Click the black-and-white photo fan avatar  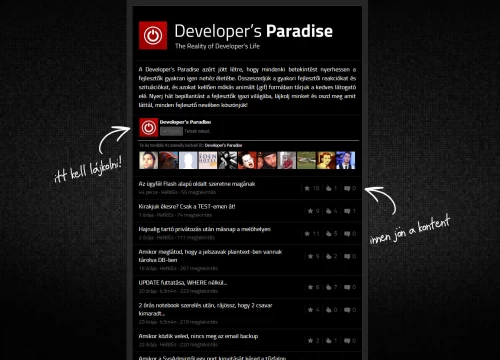pos(228,160)
